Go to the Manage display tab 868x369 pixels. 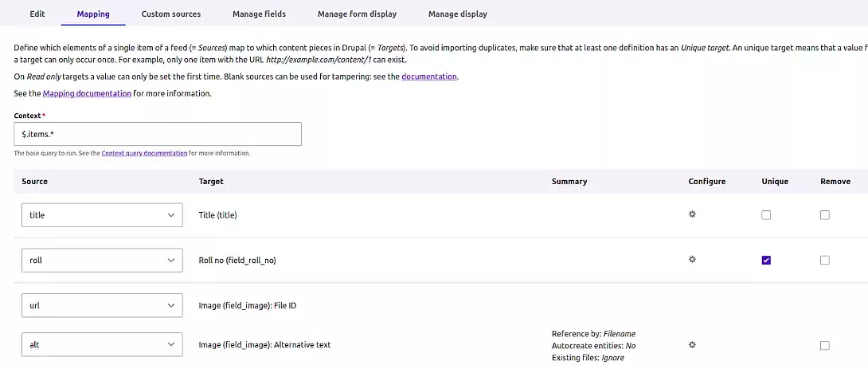[458, 14]
